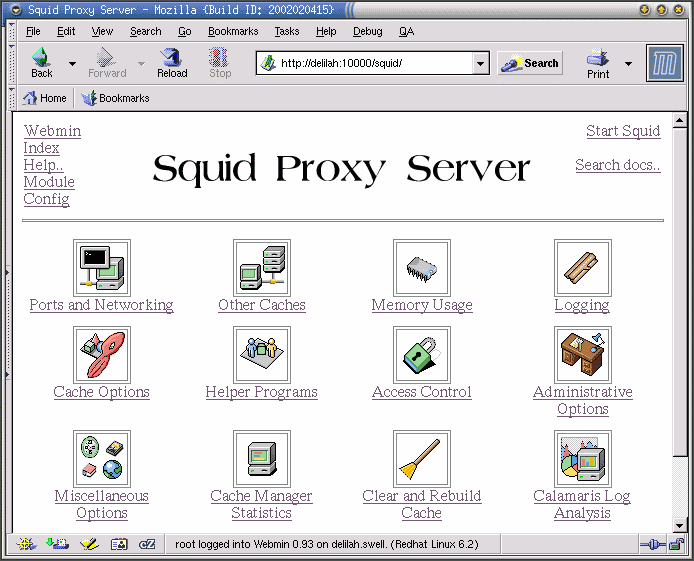
Task: Click the Search button beside URL bar
Action: (530, 63)
